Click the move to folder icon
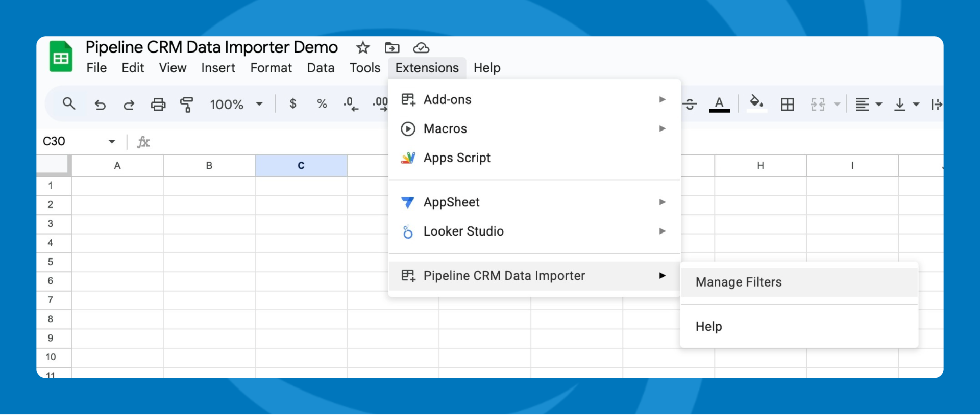 tap(392, 48)
